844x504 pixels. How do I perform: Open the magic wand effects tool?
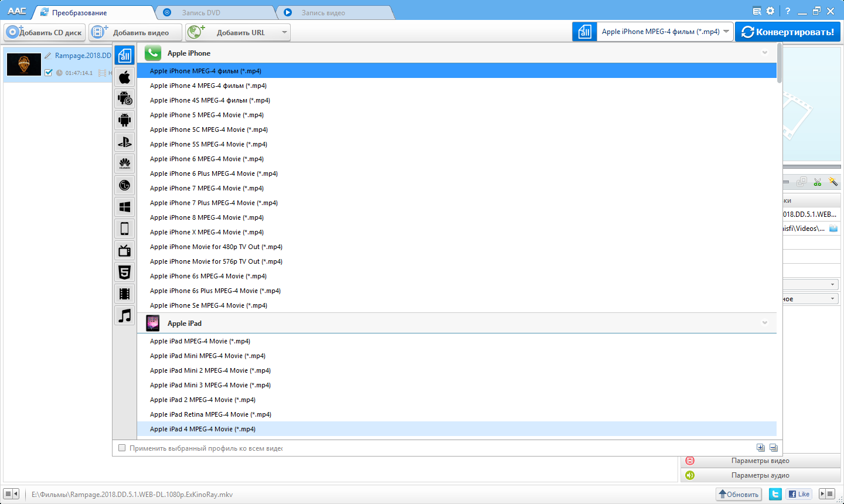pyautogui.click(x=833, y=182)
